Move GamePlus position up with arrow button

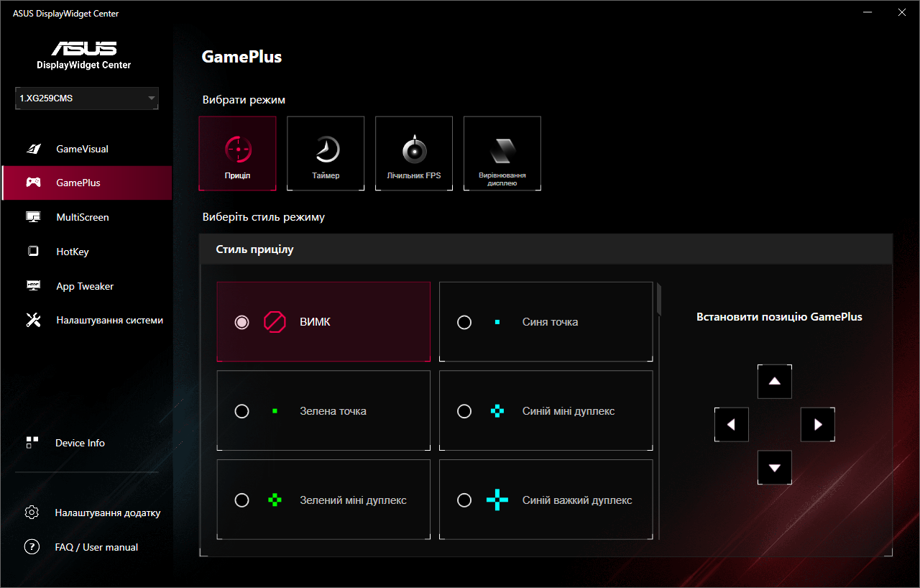point(774,381)
